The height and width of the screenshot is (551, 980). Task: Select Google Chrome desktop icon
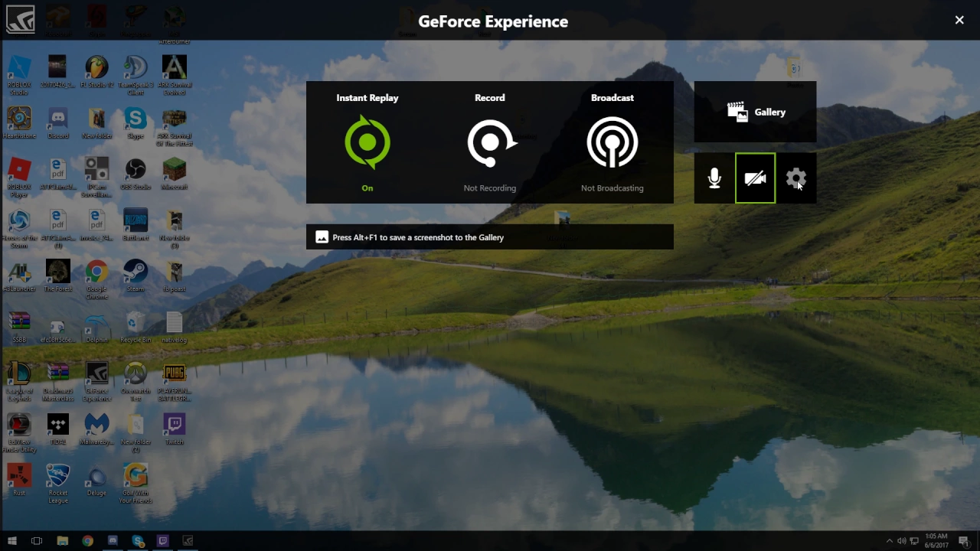tap(96, 279)
